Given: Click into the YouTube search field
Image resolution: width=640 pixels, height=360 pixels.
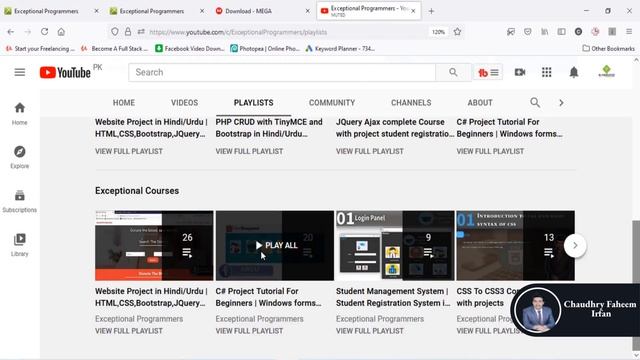Looking at the screenshot, I should 282,72.
